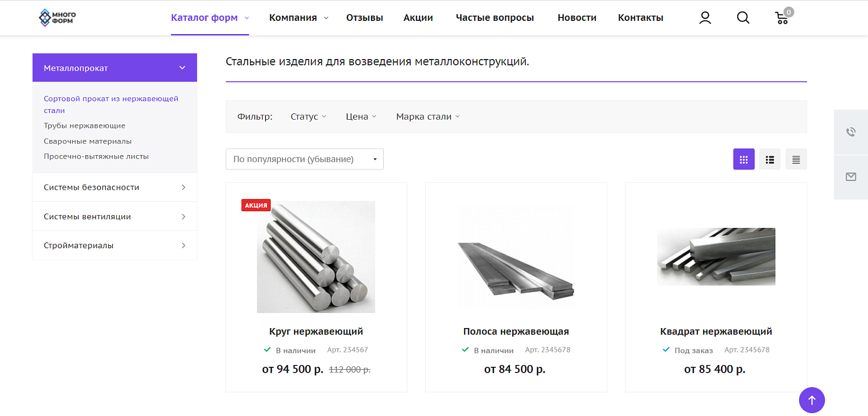Open the Марка стали filter dropdown
The image size is (868, 416).
[427, 116]
